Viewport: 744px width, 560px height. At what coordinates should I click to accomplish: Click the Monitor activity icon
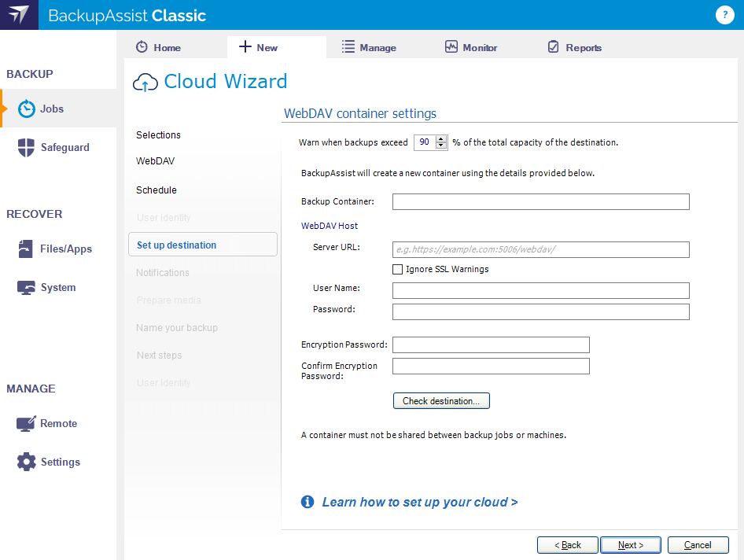point(451,46)
